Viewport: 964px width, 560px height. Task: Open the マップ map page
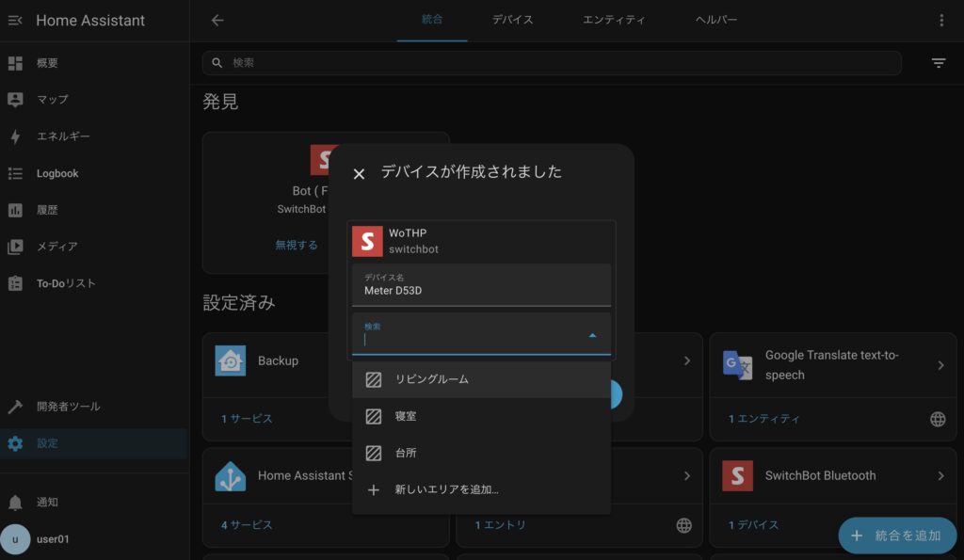93,99
